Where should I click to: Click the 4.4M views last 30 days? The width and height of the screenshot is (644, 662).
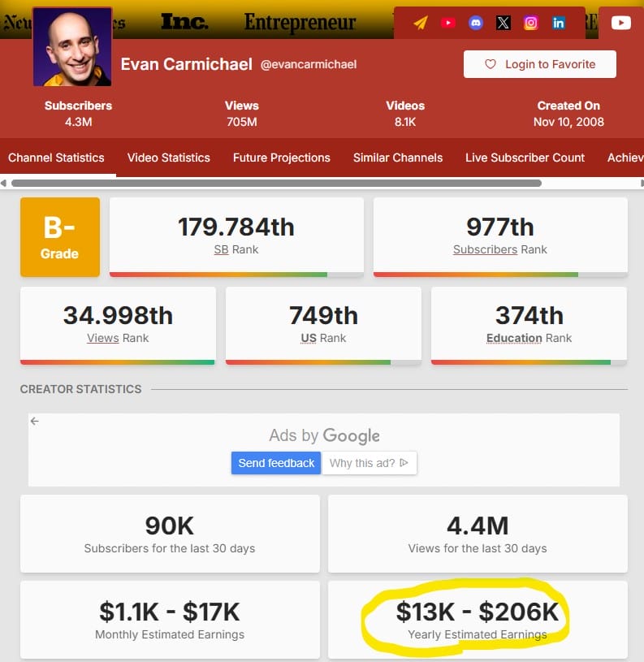[x=478, y=526]
